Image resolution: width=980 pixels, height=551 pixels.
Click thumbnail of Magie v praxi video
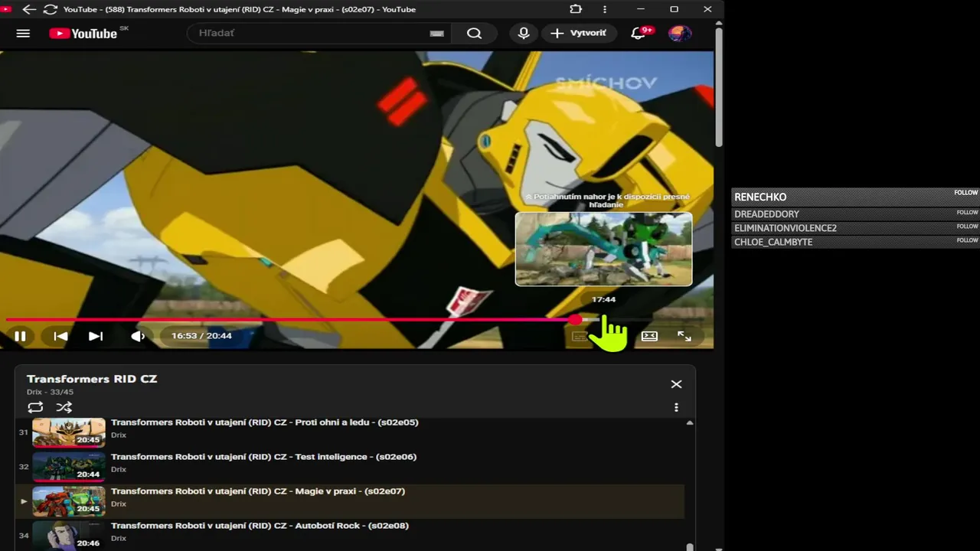[x=69, y=501]
